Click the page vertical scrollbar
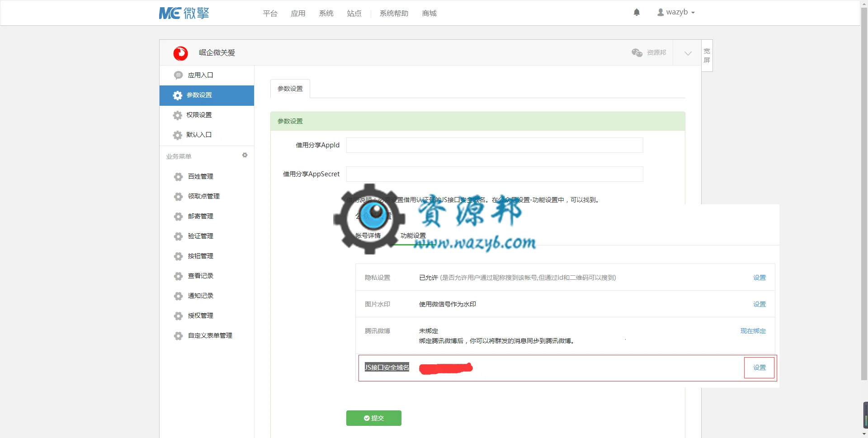The width and height of the screenshot is (868, 438). (x=864, y=194)
